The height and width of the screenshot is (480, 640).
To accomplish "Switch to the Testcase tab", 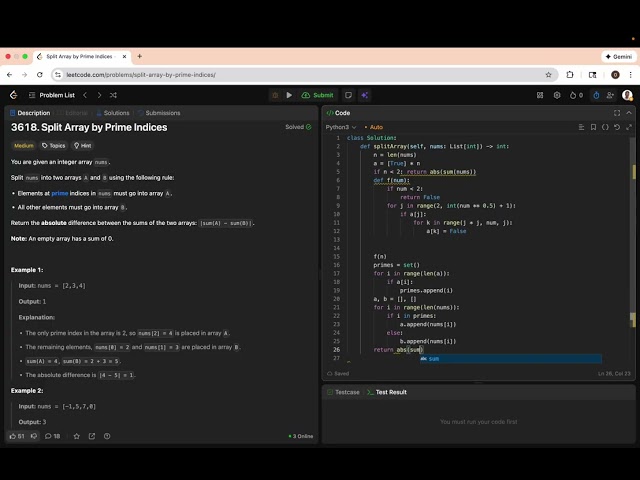I will [x=346, y=392].
